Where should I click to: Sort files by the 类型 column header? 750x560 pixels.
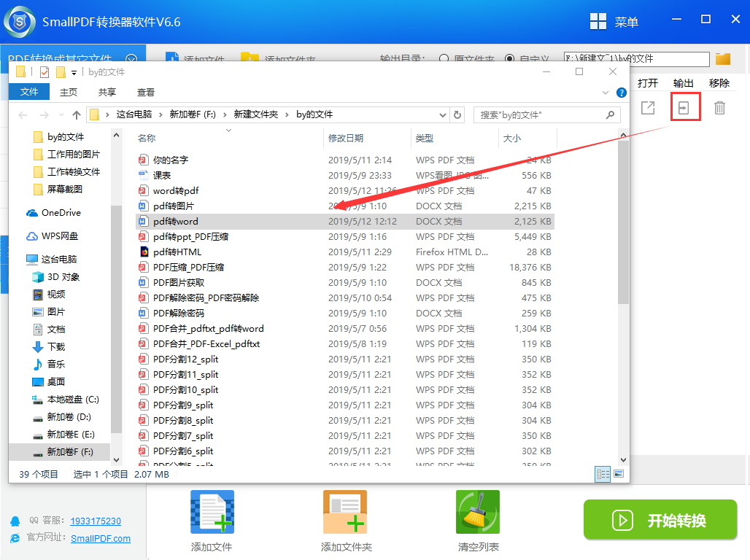coord(455,139)
